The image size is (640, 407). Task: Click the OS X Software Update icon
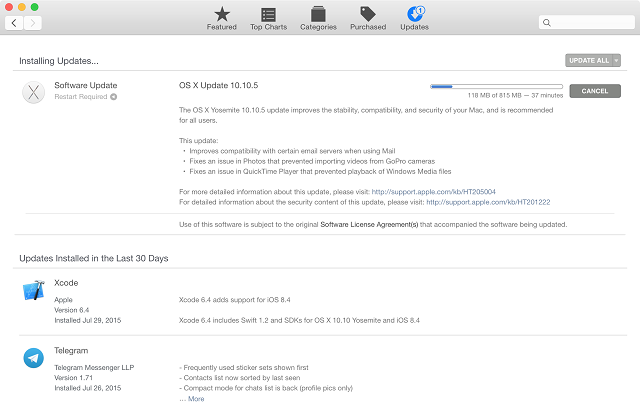(x=33, y=92)
